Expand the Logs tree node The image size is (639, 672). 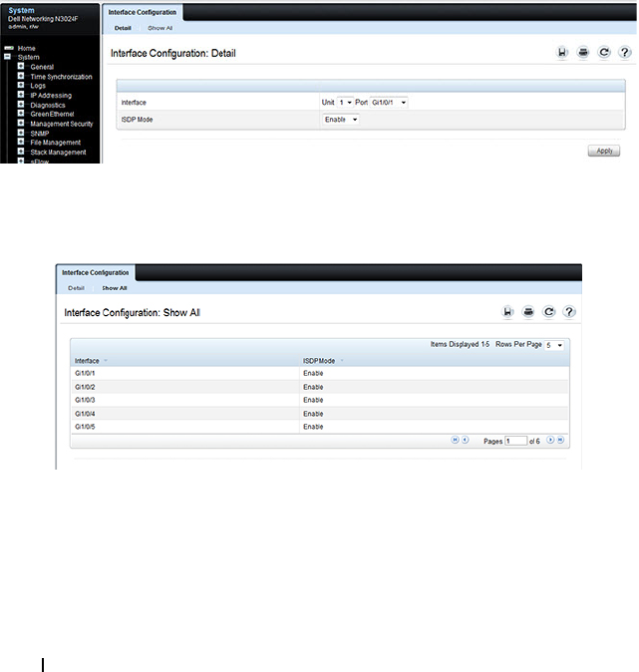click(x=21, y=85)
